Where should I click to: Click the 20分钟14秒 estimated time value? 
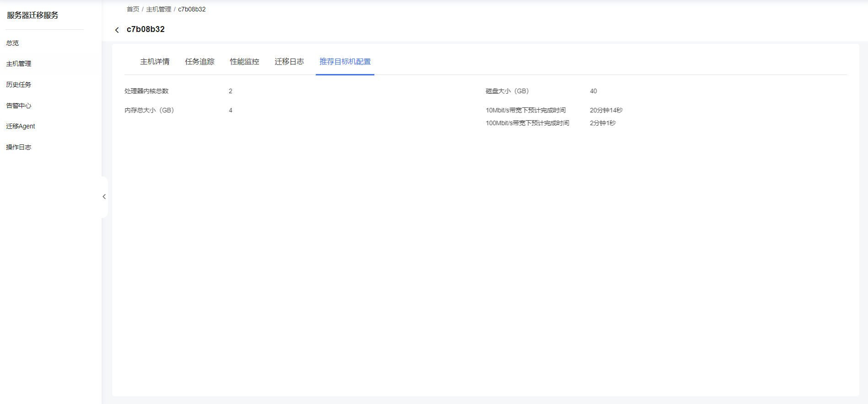tap(606, 110)
